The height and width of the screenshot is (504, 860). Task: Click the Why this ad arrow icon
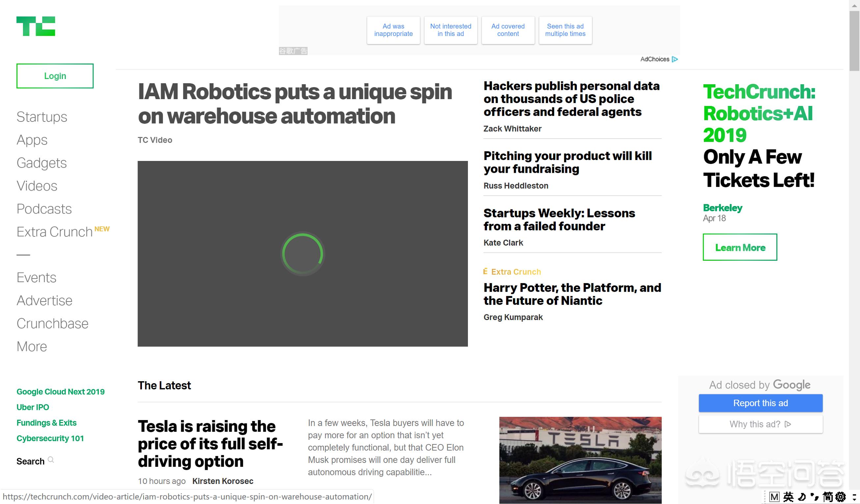(x=788, y=424)
